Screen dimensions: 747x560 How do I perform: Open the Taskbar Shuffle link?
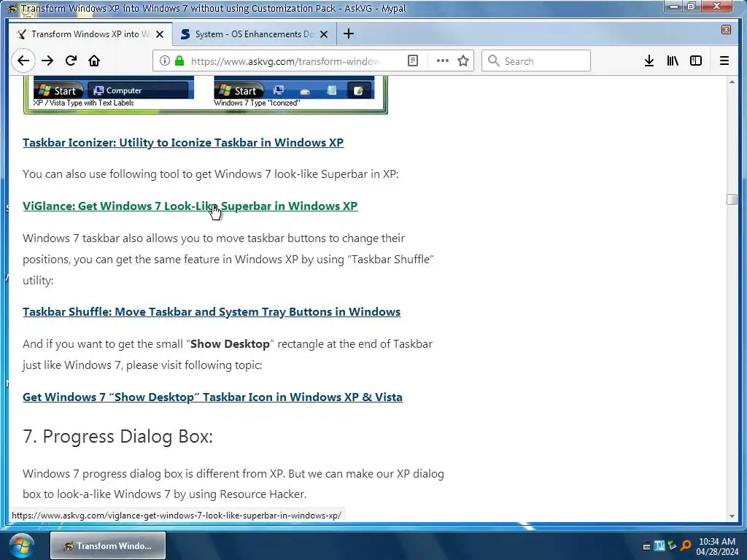click(212, 311)
